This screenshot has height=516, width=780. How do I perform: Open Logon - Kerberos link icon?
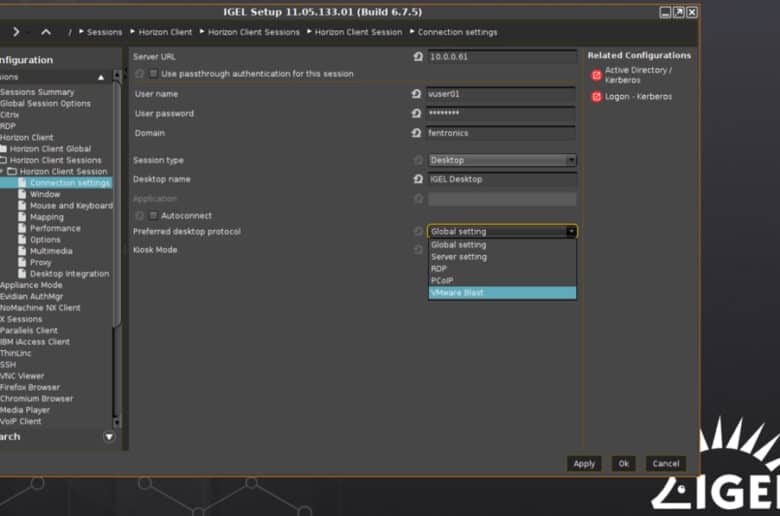[x=596, y=97]
